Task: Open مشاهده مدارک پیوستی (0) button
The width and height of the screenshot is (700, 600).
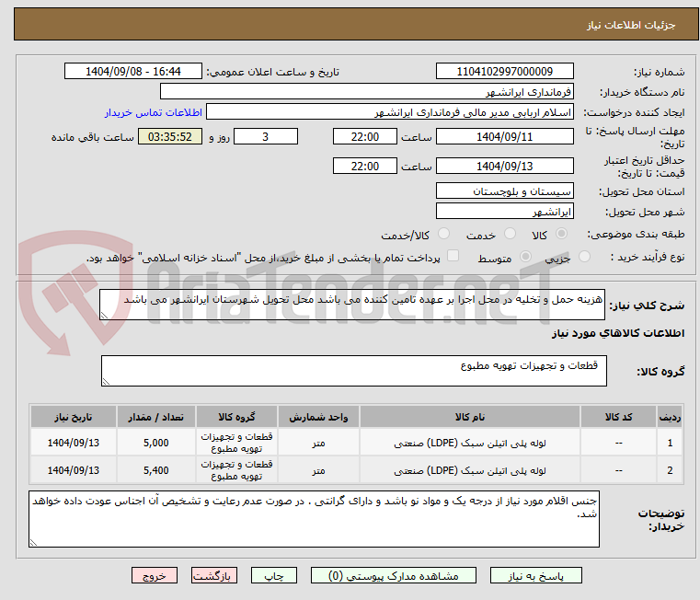Action: pos(394,575)
